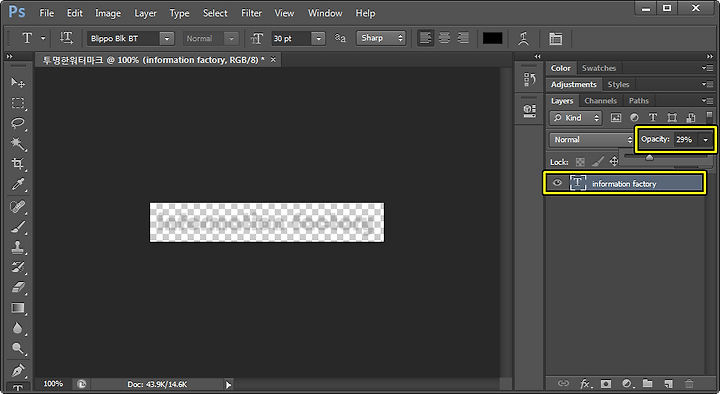
Task: Toggle filter for type layers
Action: [653, 118]
